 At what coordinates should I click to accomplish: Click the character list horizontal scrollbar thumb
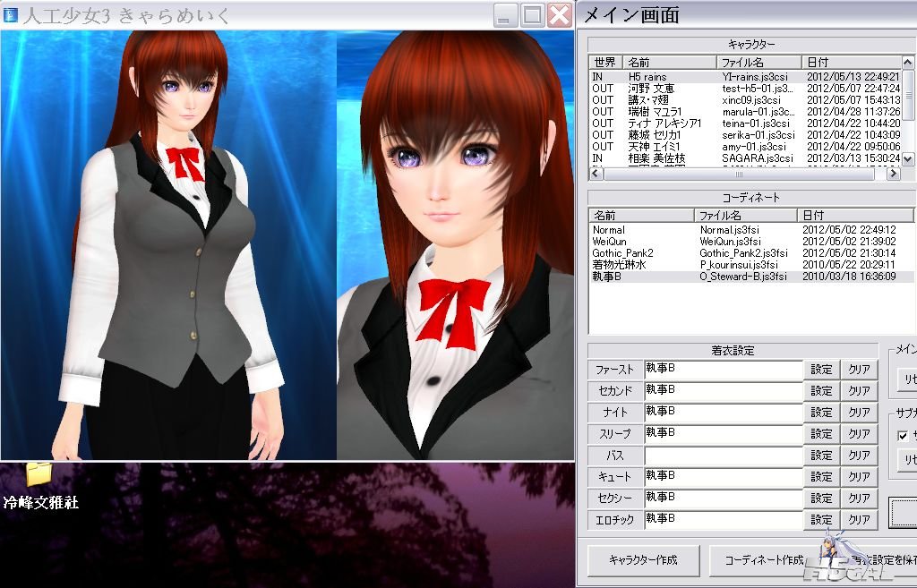[x=739, y=174]
